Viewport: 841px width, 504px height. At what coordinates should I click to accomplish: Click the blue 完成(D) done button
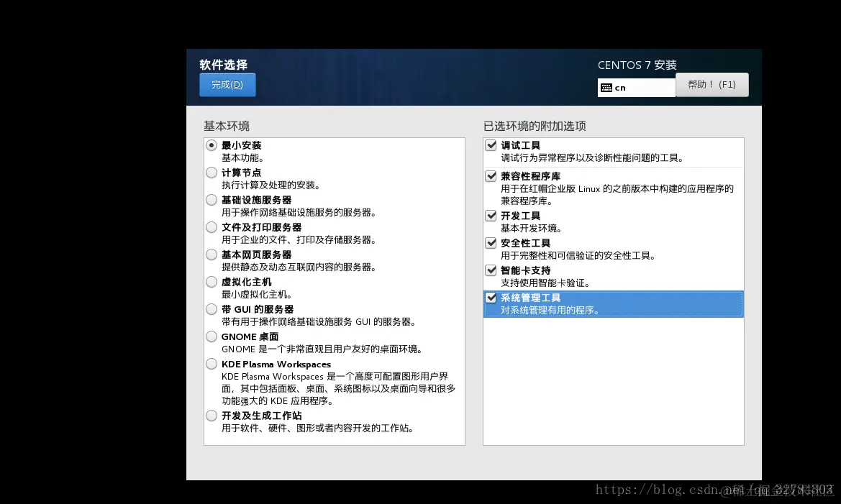tap(227, 85)
